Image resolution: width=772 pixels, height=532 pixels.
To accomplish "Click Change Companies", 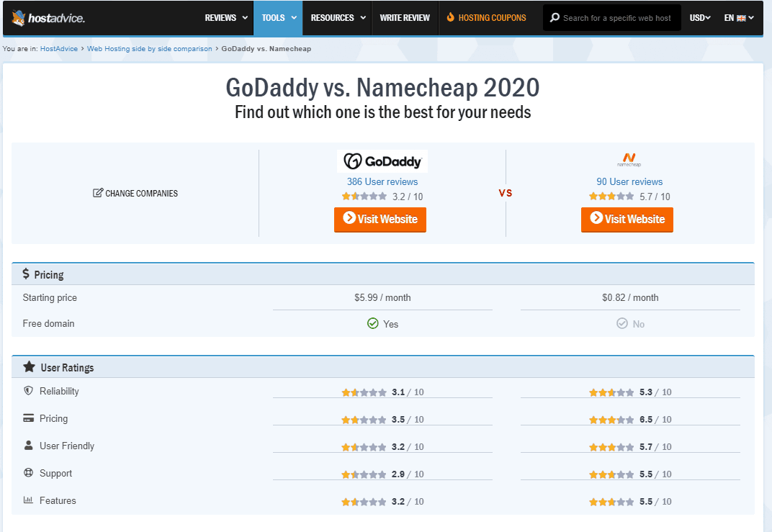I will click(135, 193).
